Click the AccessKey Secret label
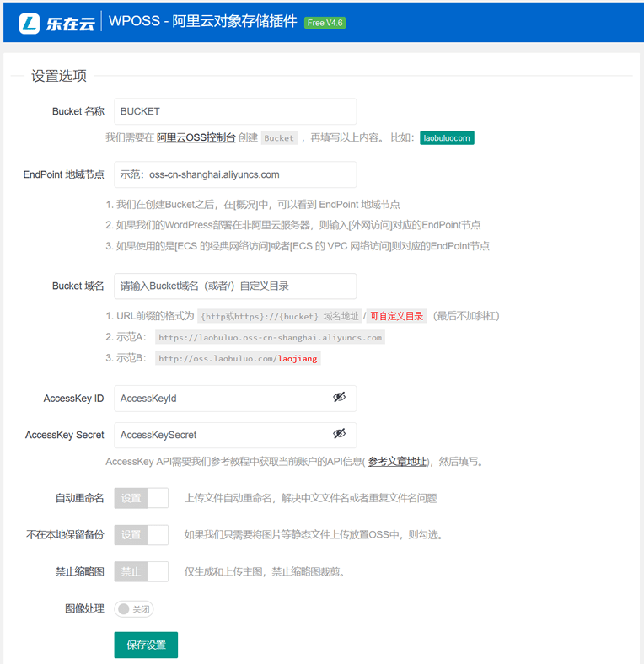Screen dimensions: 644x664 click(64, 435)
